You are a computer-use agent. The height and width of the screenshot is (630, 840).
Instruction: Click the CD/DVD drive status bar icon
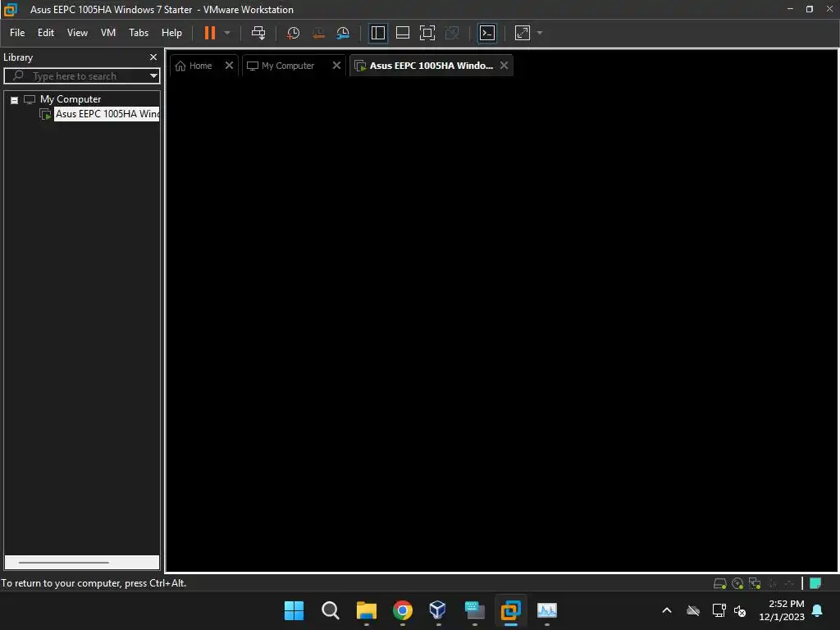click(x=737, y=583)
